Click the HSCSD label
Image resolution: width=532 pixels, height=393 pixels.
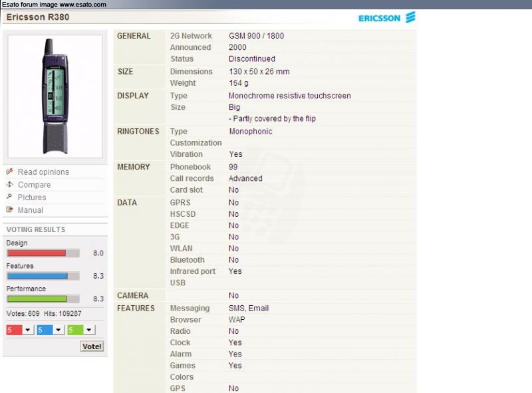[x=183, y=214]
